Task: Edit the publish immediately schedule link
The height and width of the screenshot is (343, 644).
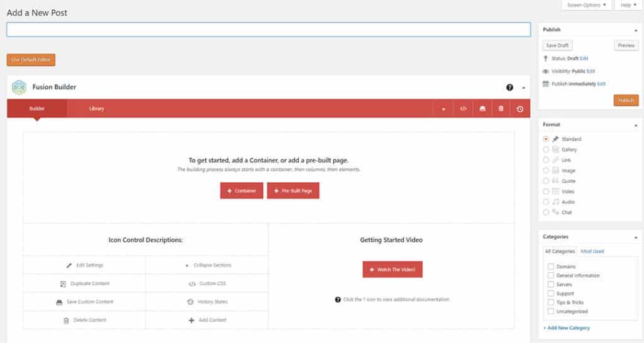Action: (601, 84)
